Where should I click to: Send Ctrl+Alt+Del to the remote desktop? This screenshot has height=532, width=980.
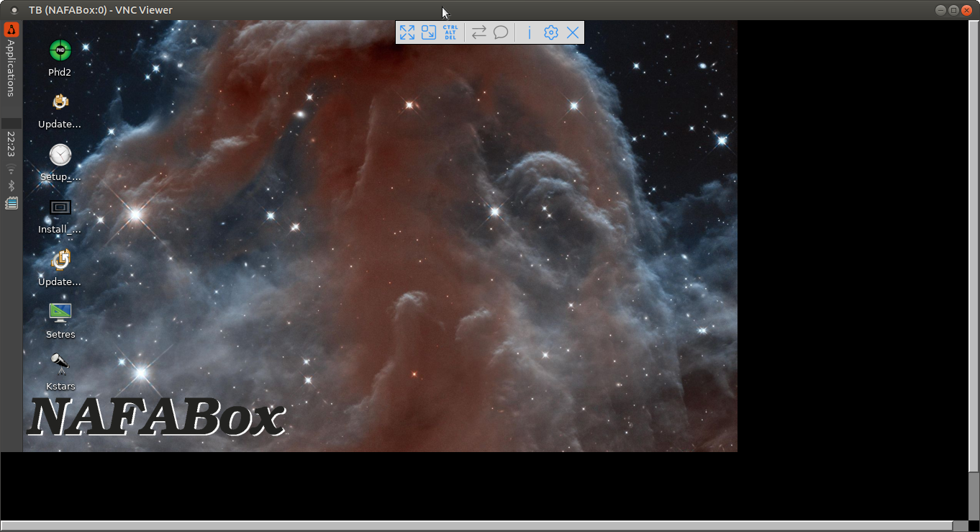(450, 32)
